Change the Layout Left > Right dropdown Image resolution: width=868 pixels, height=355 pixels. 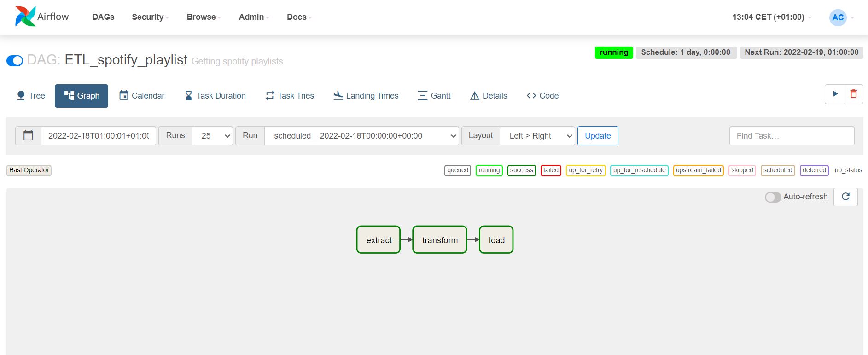[537, 136]
